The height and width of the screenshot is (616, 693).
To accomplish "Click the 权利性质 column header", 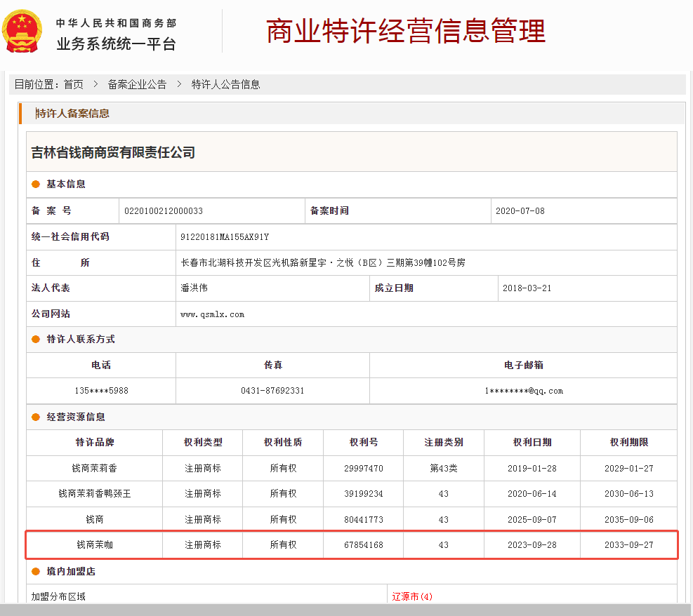I will (x=283, y=443).
